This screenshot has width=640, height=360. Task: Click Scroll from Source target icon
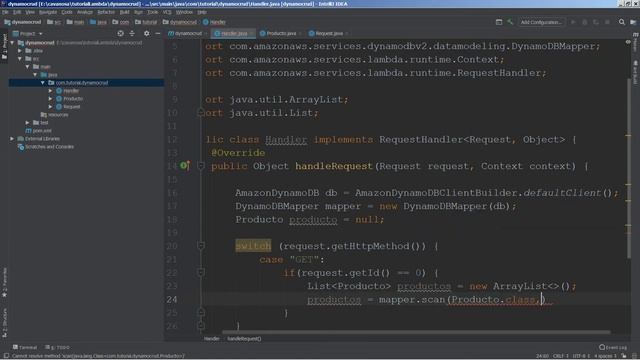point(120,33)
